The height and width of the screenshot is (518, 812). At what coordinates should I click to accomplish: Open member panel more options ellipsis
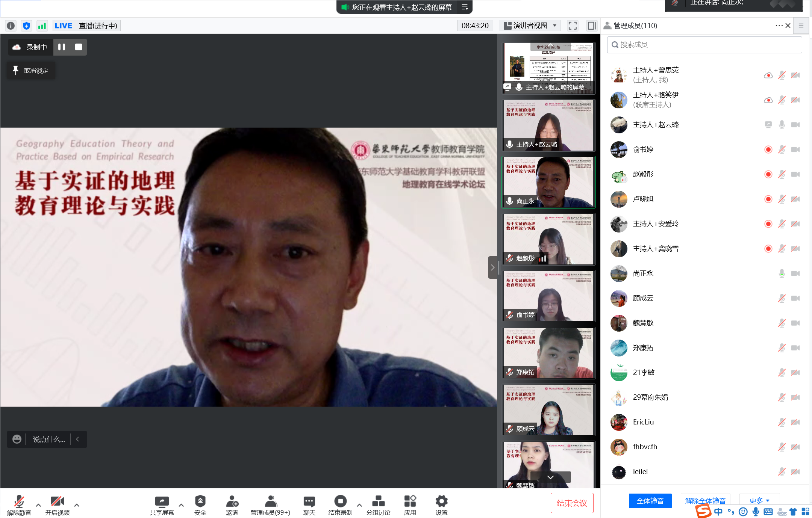779,26
